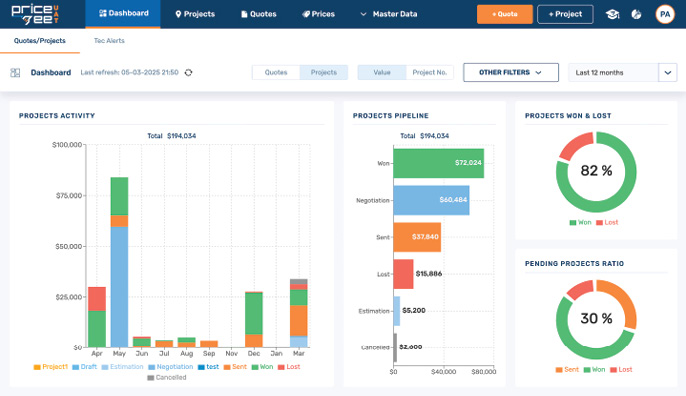Click the $5,200 value label

coord(414,310)
